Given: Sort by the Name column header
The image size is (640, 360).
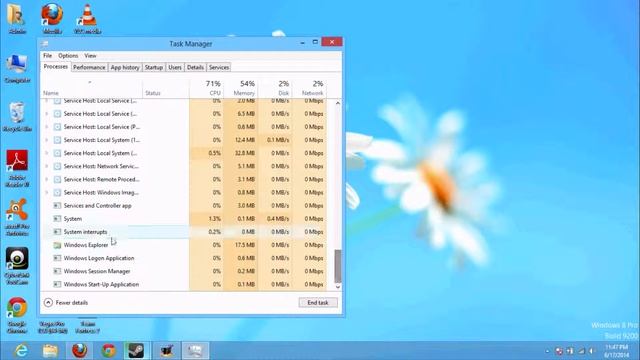Looking at the screenshot, I should [91, 88].
